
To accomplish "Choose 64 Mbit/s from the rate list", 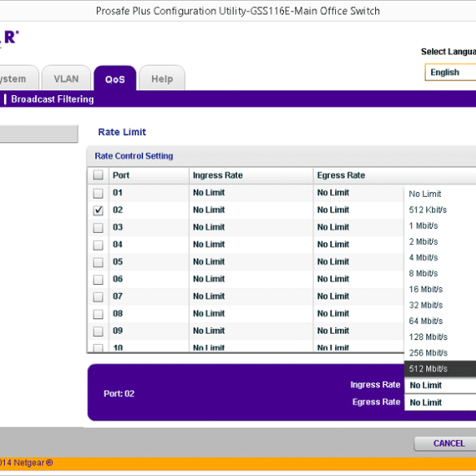I will [x=440, y=321].
